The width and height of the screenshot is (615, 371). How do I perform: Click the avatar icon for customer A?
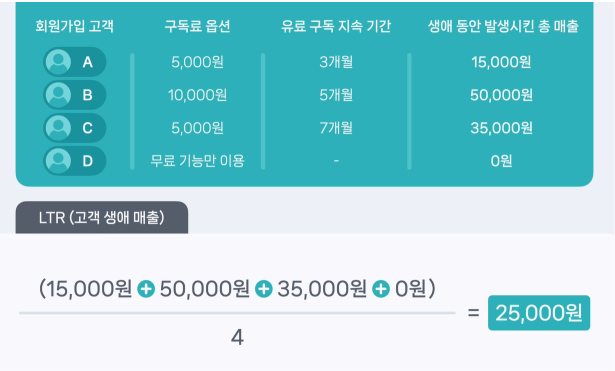click(58, 62)
